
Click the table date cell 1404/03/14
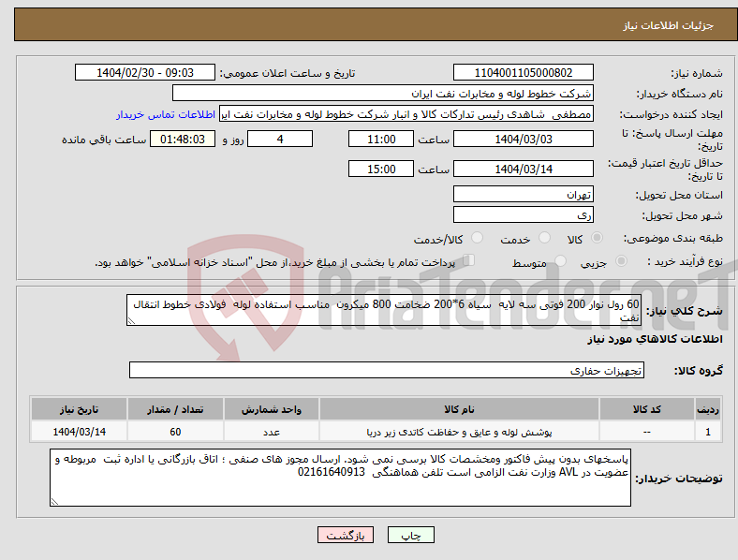[79, 432]
